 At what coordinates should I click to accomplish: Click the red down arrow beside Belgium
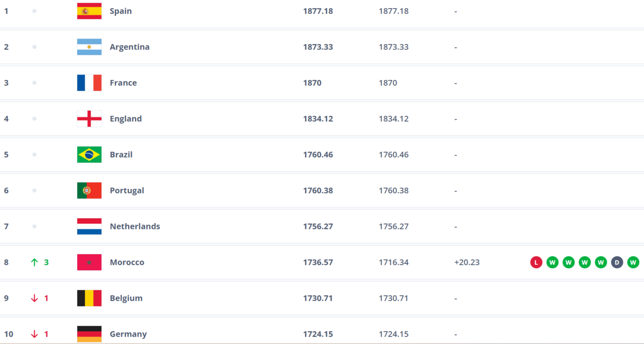(x=34, y=298)
